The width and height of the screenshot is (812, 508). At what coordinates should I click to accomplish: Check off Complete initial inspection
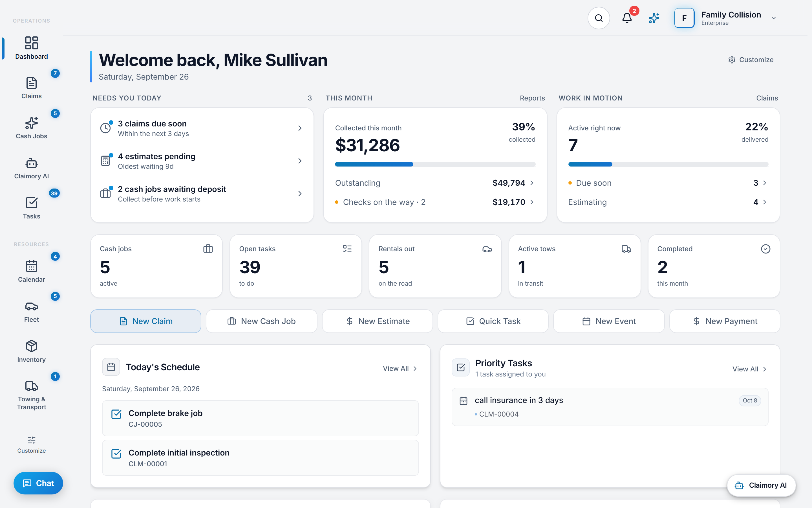coord(116,454)
